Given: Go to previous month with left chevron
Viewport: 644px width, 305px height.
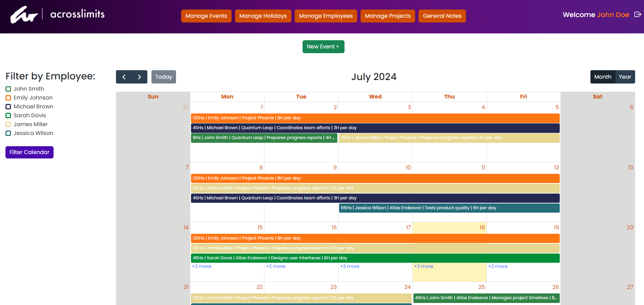Looking at the screenshot, I should click(x=124, y=77).
